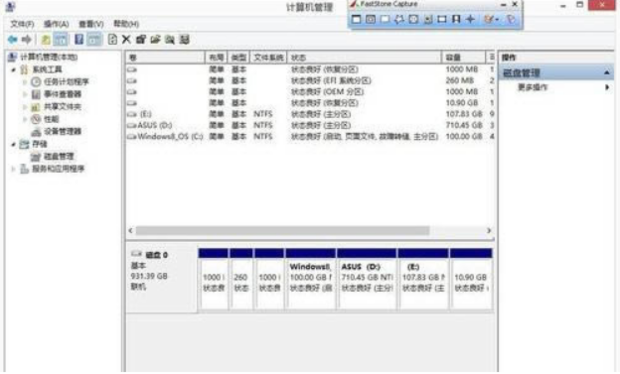Image resolution: width=620 pixels, height=374 pixels.
Task: Click the Open folder toolbar icon
Action: click(x=155, y=40)
